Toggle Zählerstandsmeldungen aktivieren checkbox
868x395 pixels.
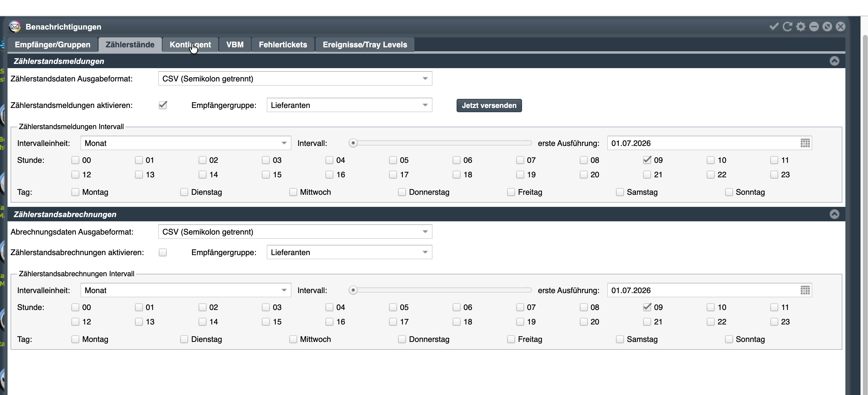[163, 105]
